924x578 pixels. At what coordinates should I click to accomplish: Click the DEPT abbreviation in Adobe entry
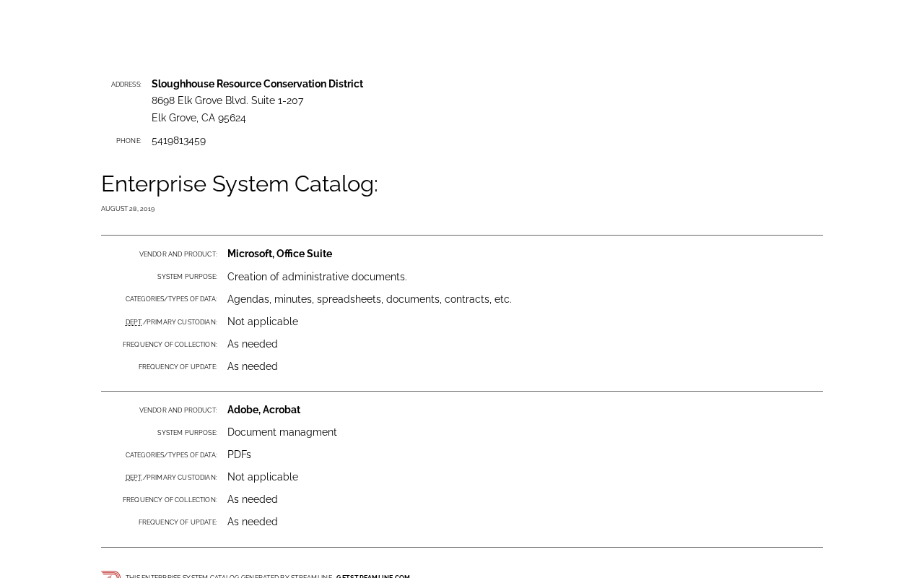tap(134, 478)
